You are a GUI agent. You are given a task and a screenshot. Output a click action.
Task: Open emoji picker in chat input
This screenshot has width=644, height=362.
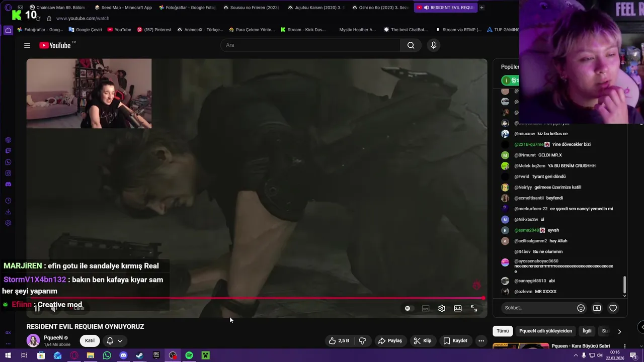coord(581,308)
